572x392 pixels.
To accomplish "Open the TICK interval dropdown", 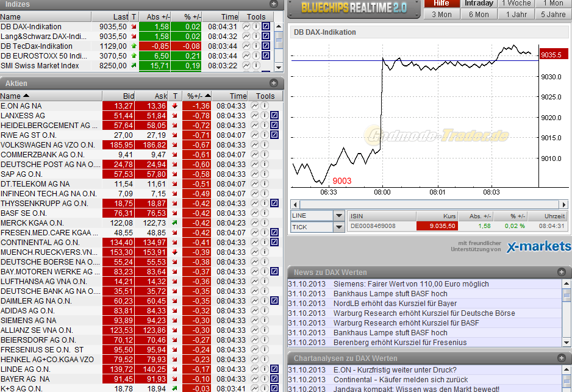I will pos(339,227).
